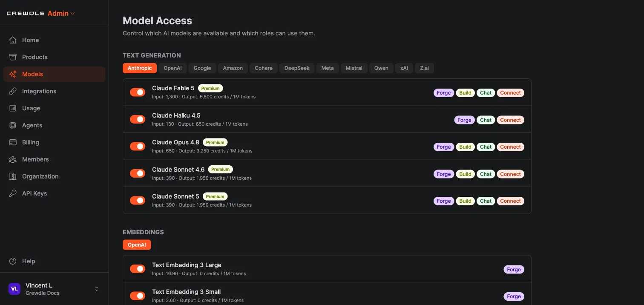Click the Home house icon in sidebar
The image size is (644, 305).
[13, 40]
